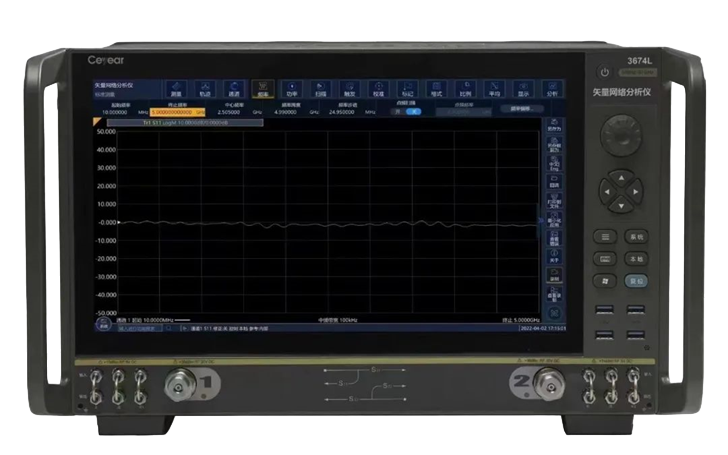Open the 校准 (Calibration) toolbar icon
This screenshot has height=455, width=728.
(x=378, y=88)
